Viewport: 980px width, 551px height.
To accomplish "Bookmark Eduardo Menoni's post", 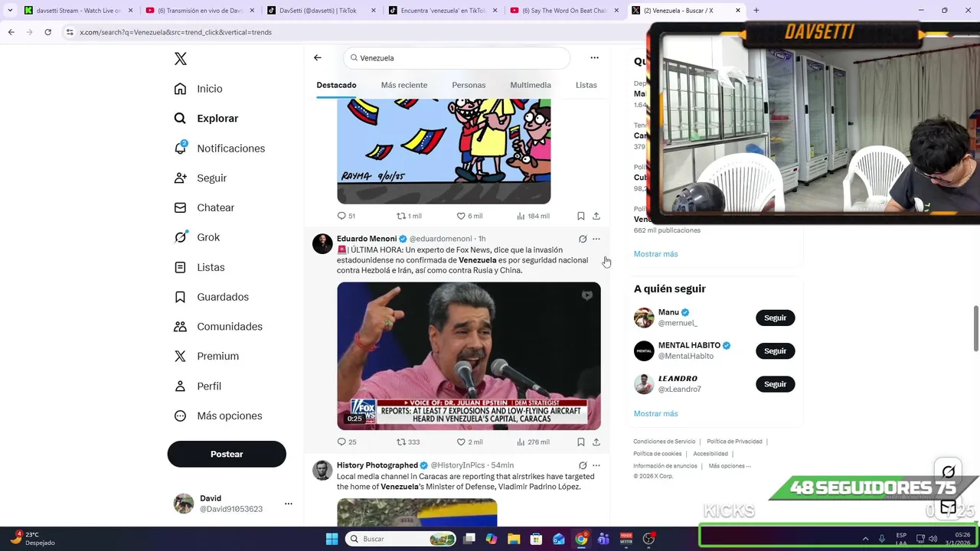I will tap(581, 442).
